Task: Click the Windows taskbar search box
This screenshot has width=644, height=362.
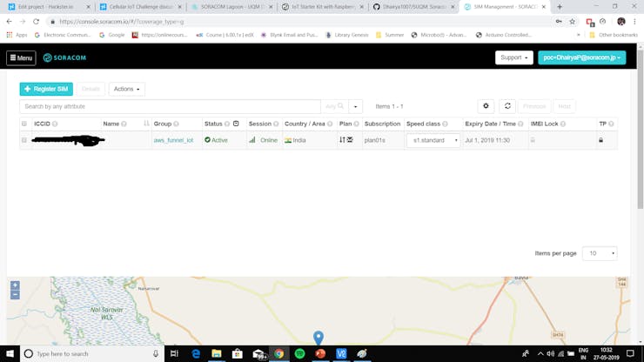Action: (x=92, y=353)
